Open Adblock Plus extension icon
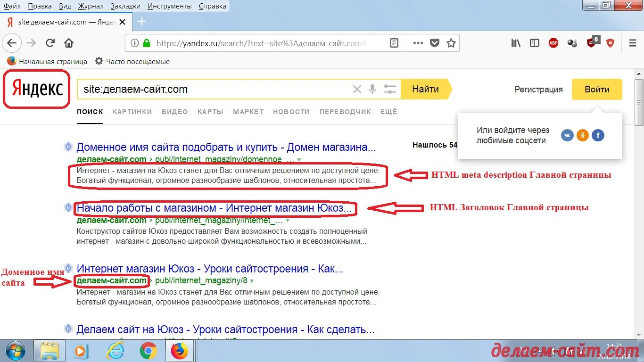 click(x=553, y=43)
